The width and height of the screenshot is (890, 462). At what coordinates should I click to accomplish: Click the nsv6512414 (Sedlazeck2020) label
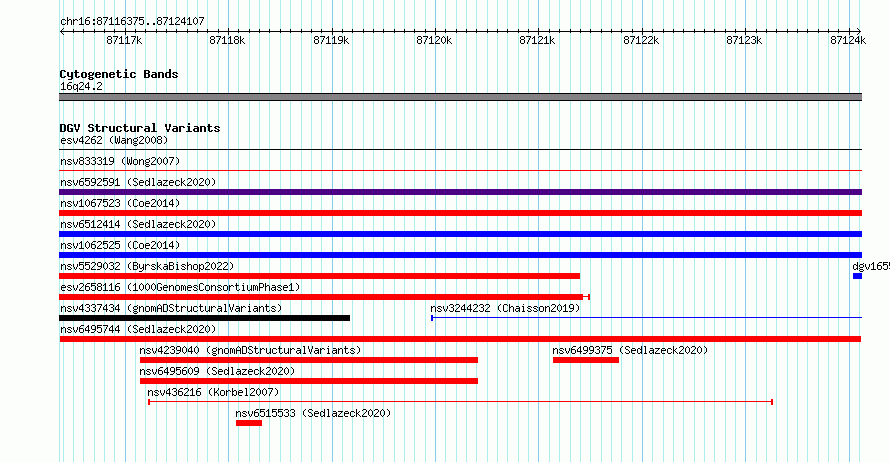pos(138,224)
